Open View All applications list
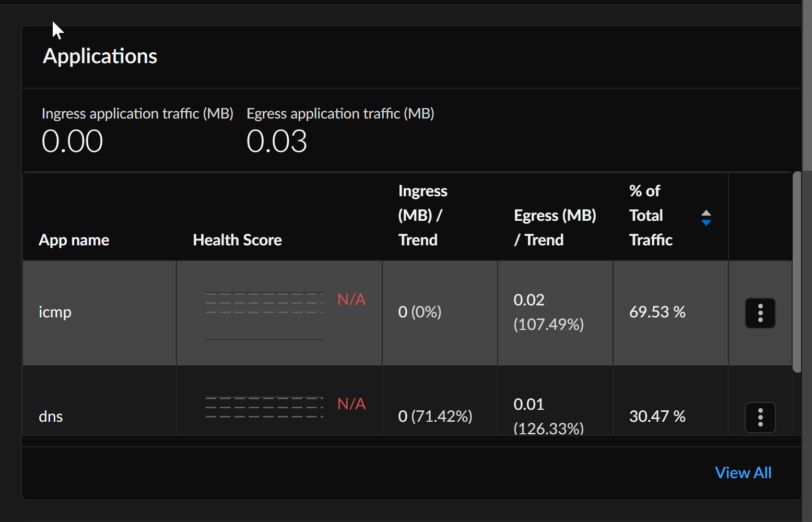 pyautogui.click(x=743, y=472)
